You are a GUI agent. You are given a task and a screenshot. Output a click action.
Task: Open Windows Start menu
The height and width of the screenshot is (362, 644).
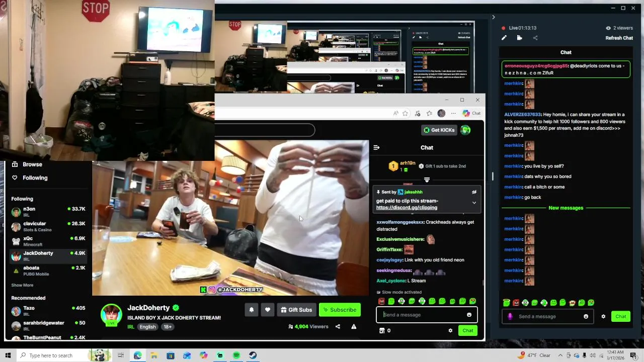point(8,355)
